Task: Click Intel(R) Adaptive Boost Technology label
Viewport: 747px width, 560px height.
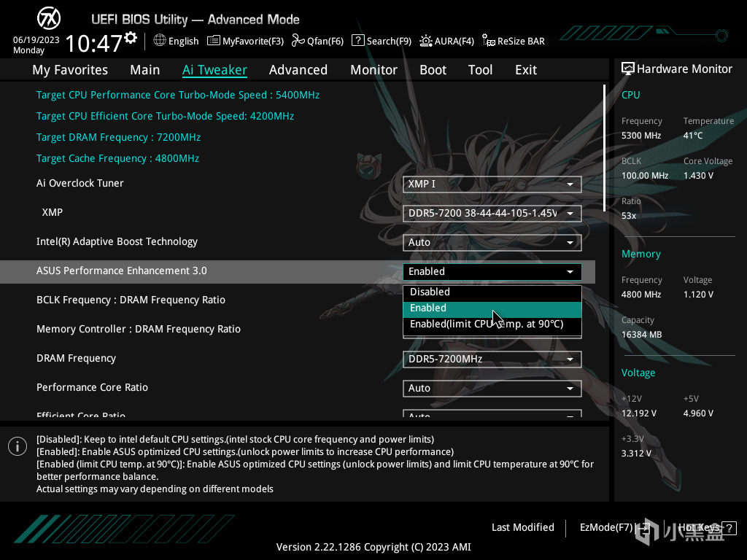Action: click(117, 241)
